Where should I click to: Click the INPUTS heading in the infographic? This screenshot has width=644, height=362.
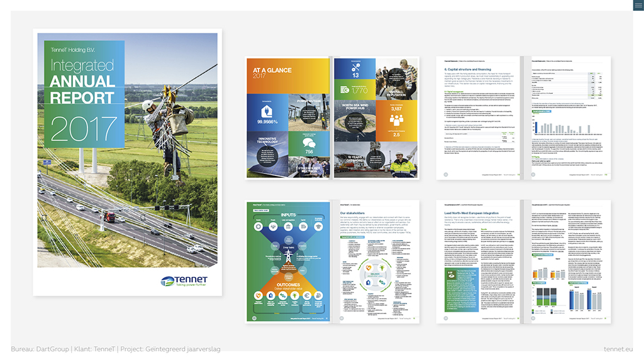click(x=288, y=215)
